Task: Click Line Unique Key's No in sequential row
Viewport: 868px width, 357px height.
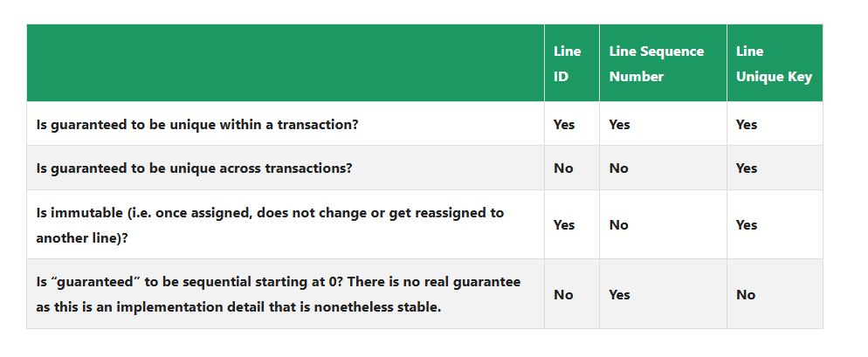Action: [746, 294]
